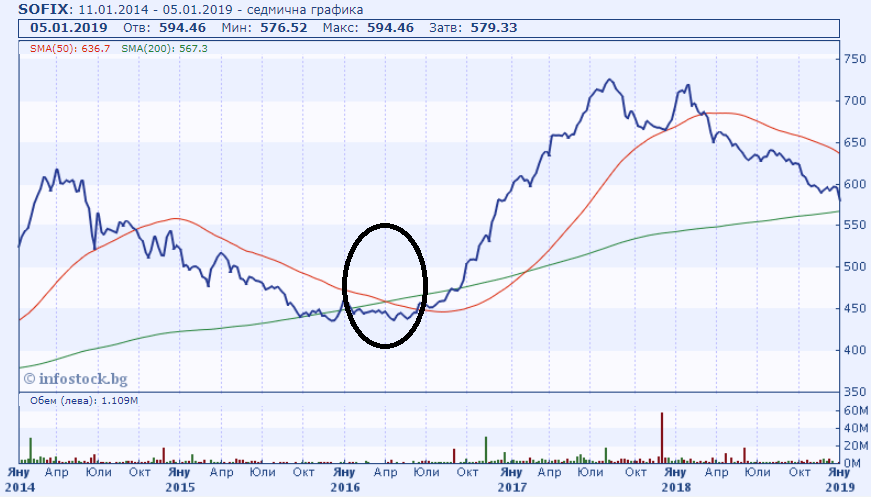Click the SMA(200): 567.3 legend label
The height and width of the screenshot is (497, 871).
click(164, 49)
